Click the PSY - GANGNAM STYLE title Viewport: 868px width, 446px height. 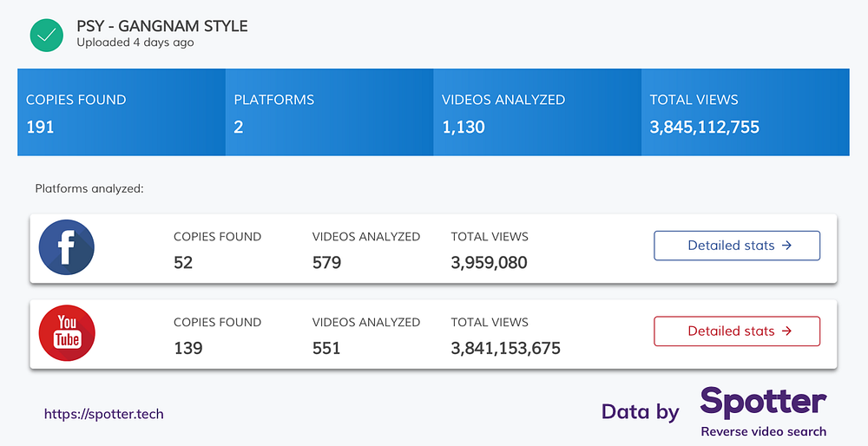(x=162, y=26)
